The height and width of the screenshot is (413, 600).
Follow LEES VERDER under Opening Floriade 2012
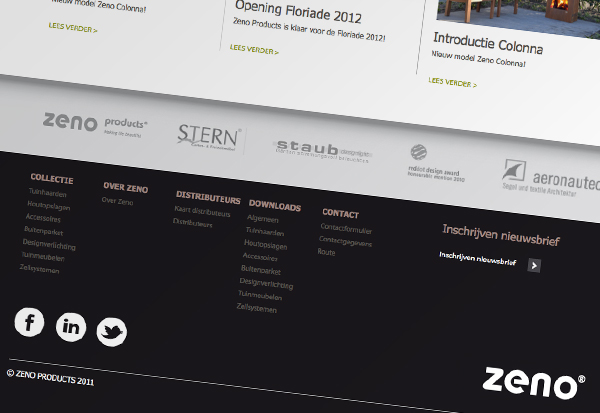click(254, 49)
